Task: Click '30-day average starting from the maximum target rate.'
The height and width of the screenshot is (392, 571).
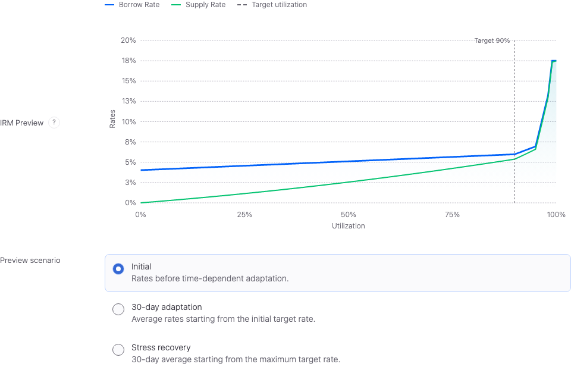Action: click(236, 359)
